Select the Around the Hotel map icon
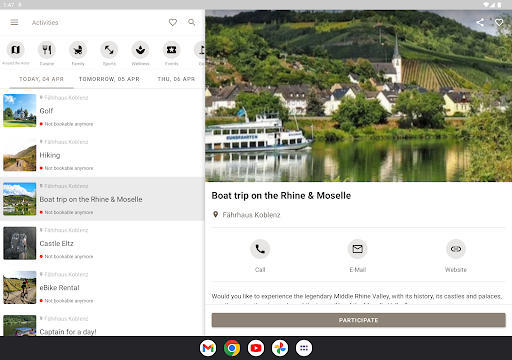 click(16, 50)
